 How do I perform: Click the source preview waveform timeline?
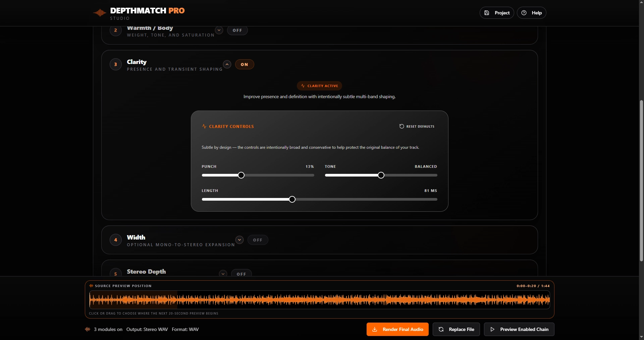coord(320,300)
